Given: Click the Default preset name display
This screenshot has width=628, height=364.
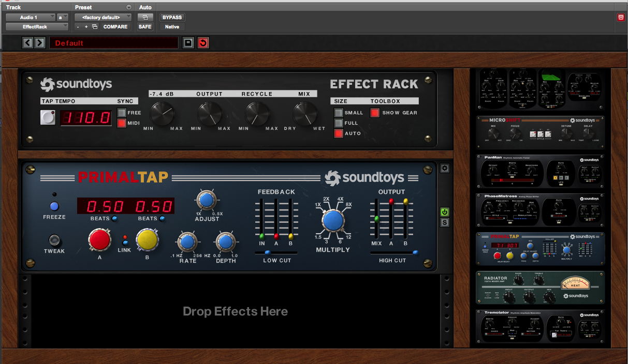Looking at the screenshot, I should [114, 43].
